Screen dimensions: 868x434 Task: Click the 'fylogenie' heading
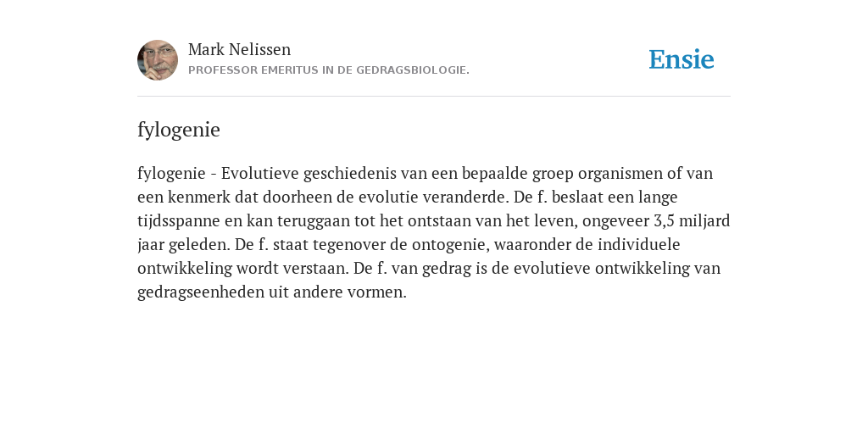tap(179, 130)
